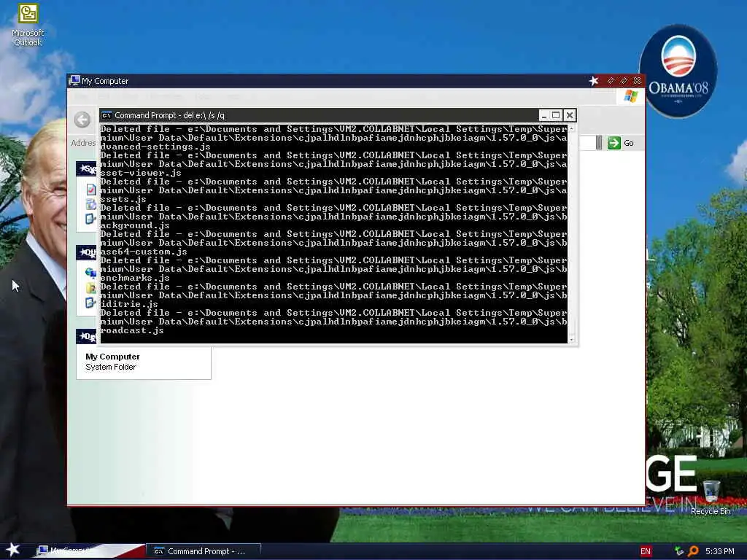Click the green Go arrow button

[614, 143]
